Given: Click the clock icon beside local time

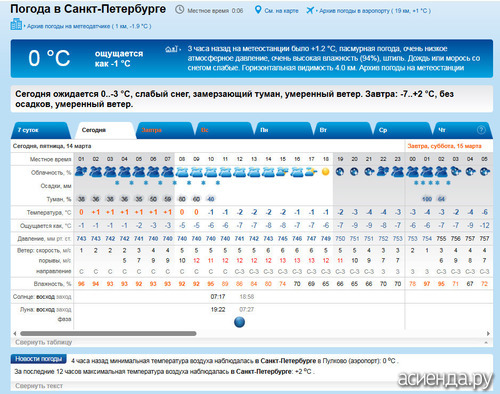Looking at the screenshot, I should (180, 10).
